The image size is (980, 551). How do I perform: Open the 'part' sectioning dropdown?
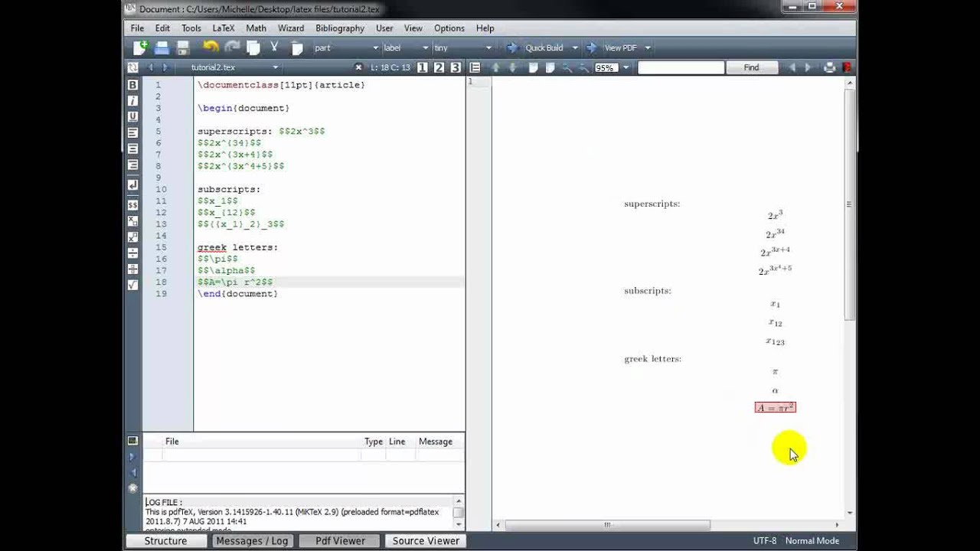pyautogui.click(x=346, y=47)
